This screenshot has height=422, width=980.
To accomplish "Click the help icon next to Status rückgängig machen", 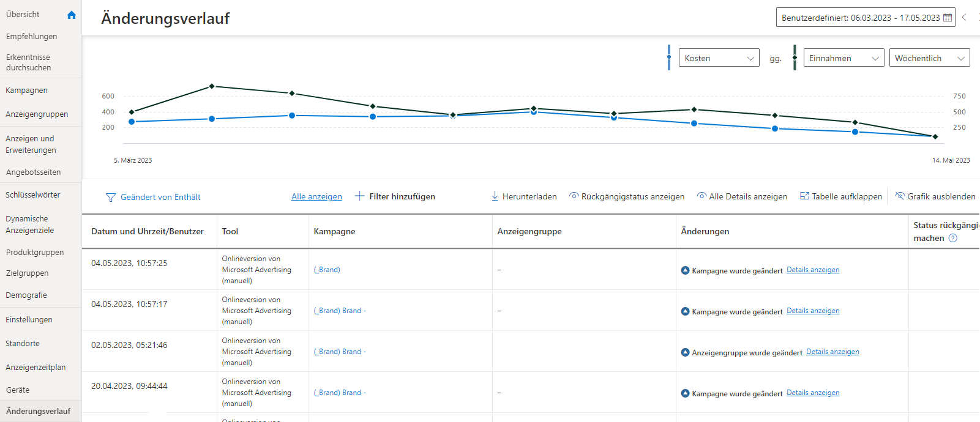I will coord(952,239).
